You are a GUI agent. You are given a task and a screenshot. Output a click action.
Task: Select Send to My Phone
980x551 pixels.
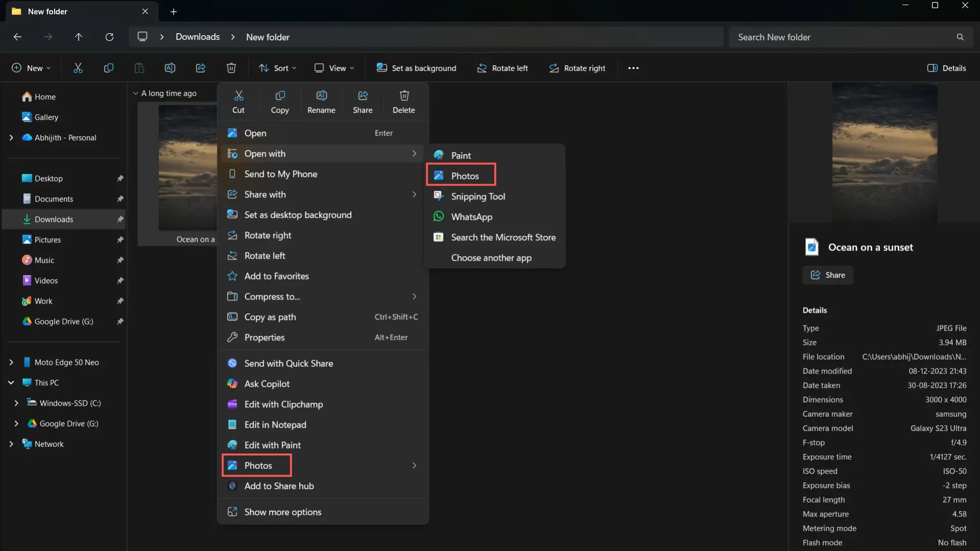pos(280,173)
